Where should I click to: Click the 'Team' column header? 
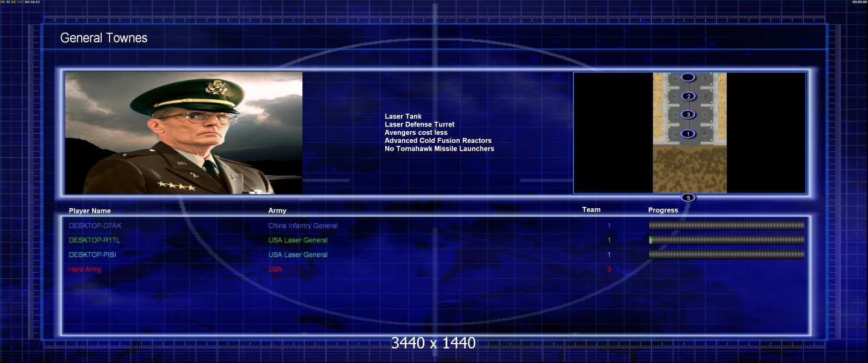tap(591, 210)
